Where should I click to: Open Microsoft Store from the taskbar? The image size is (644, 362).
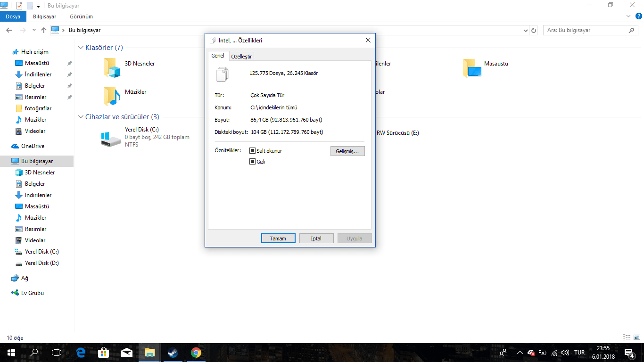[x=104, y=353]
